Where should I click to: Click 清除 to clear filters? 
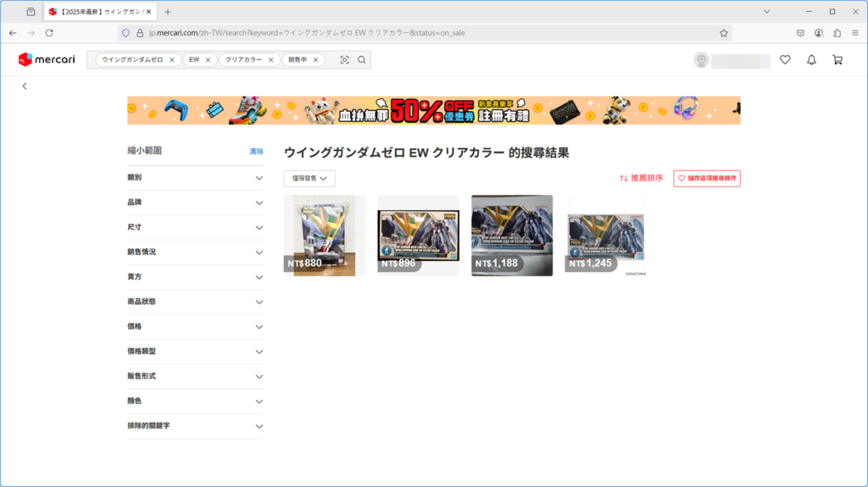pyautogui.click(x=256, y=151)
